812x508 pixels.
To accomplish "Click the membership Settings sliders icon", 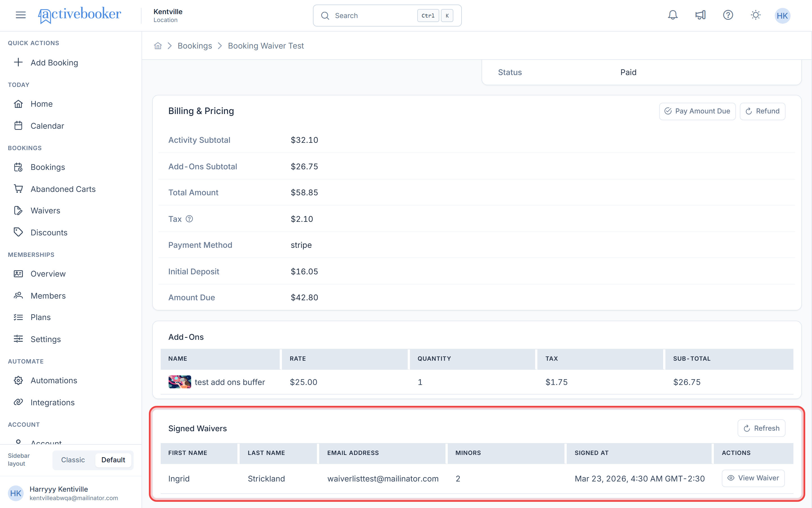I will [18, 339].
